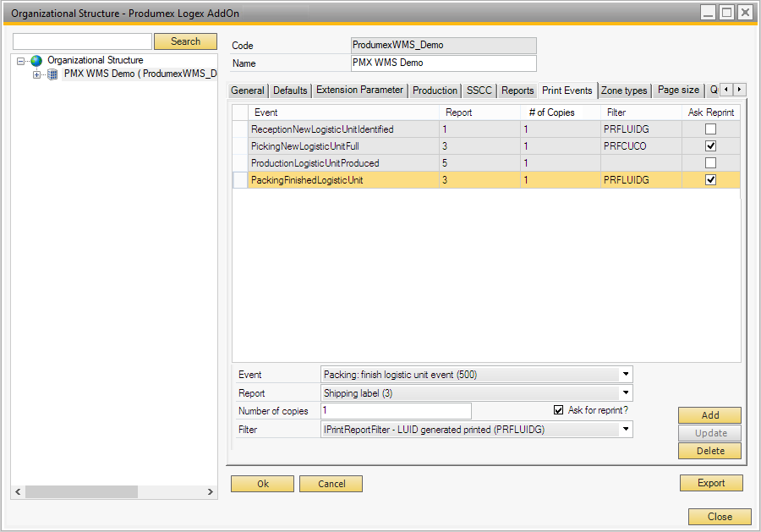
Task: Select the PickingNewLogisticUnitFull row
Action: click(486, 146)
